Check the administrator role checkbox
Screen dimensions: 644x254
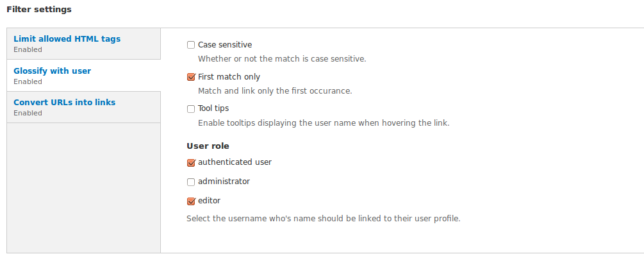[190, 182]
